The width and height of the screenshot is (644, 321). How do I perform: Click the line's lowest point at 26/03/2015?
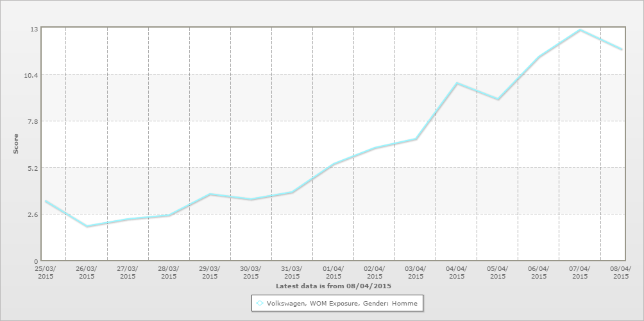tap(87, 227)
